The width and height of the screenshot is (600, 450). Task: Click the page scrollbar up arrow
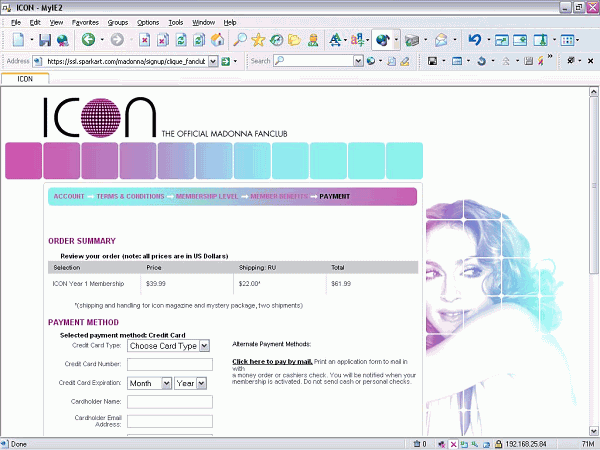tap(593, 92)
